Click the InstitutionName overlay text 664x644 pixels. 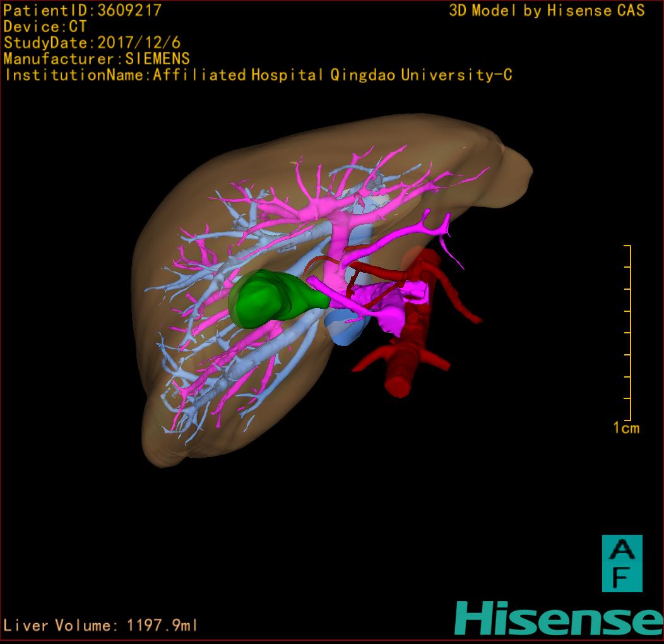pyautogui.click(x=258, y=75)
